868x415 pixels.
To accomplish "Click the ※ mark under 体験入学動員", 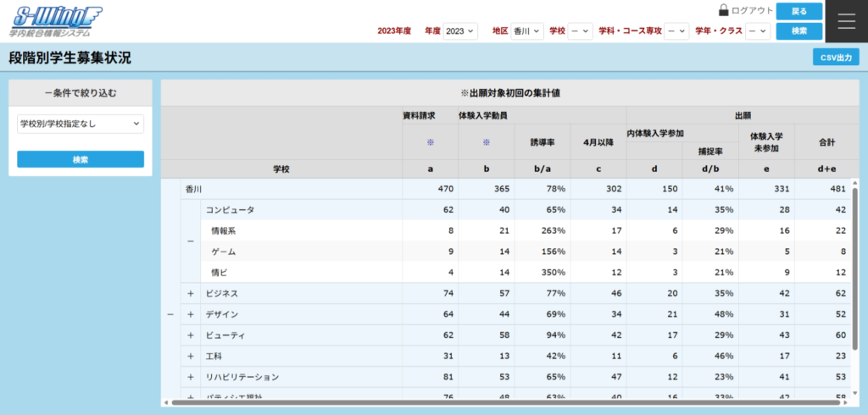I will coord(486,142).
